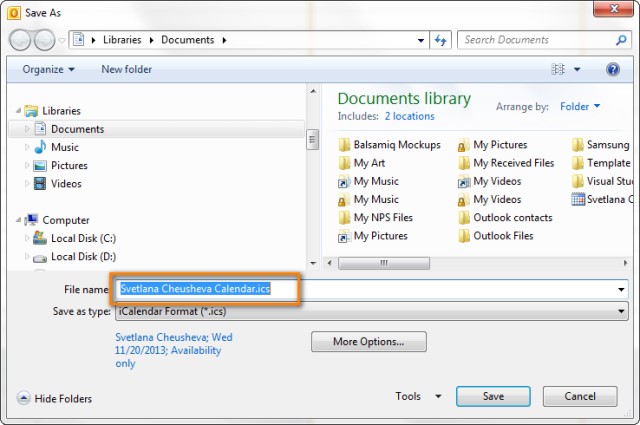Select the My NPS Files folder icon
640x425 pixels.
tap(344, 218)
